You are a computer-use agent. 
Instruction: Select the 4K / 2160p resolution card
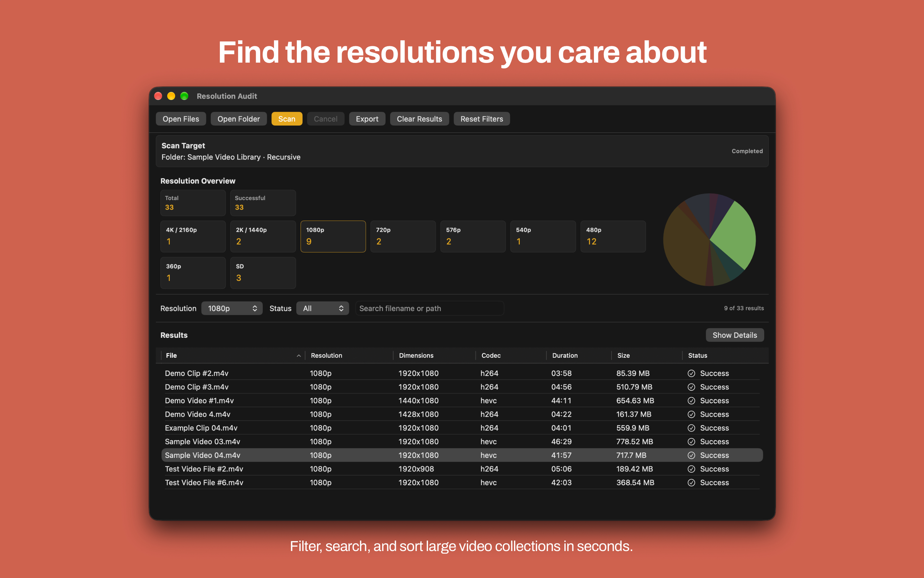point(193,236)
